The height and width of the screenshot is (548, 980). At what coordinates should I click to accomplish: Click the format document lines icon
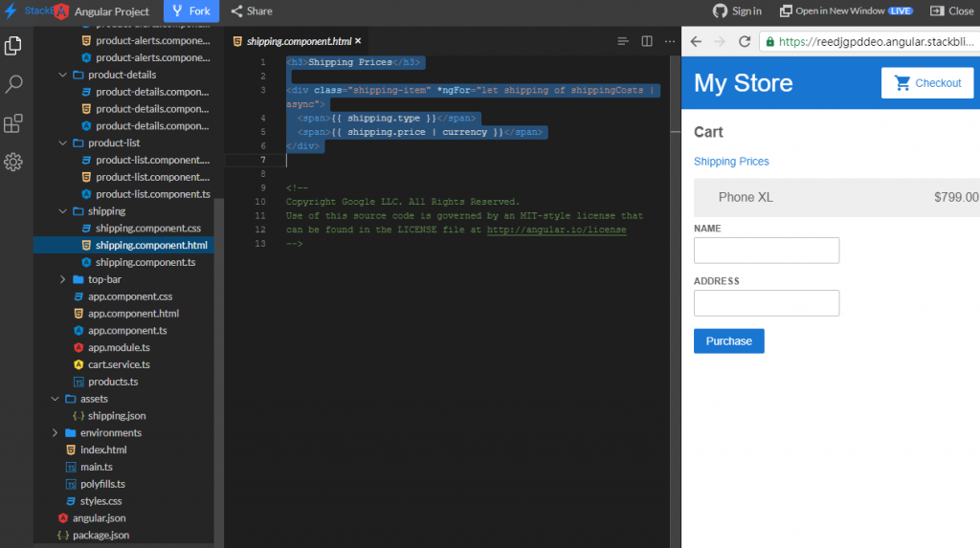622,41
